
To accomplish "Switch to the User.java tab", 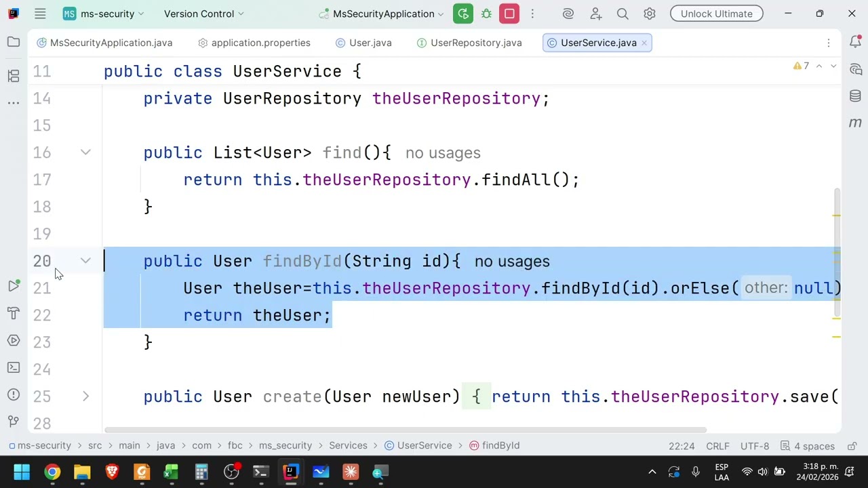I will [x=363, y=43].
